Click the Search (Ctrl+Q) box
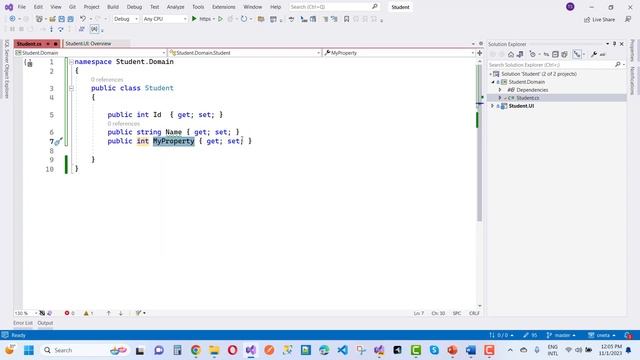The image size is (640, 360). [x=334, y=7]
